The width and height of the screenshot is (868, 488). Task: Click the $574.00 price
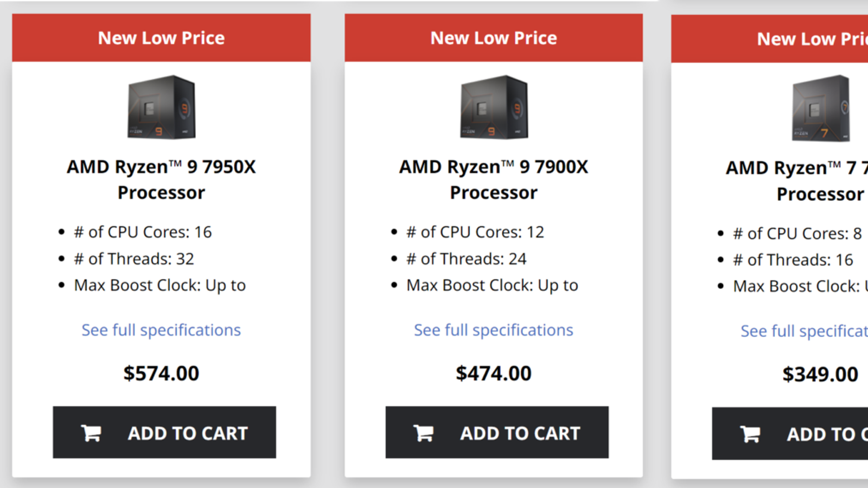pyautogui.click(x=161, y=374)
